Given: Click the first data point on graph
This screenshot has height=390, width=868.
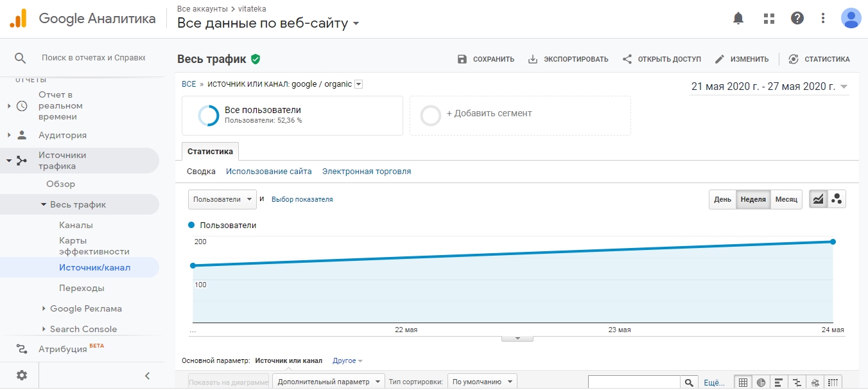Looking at the screenshot, I should pos(193,265).
